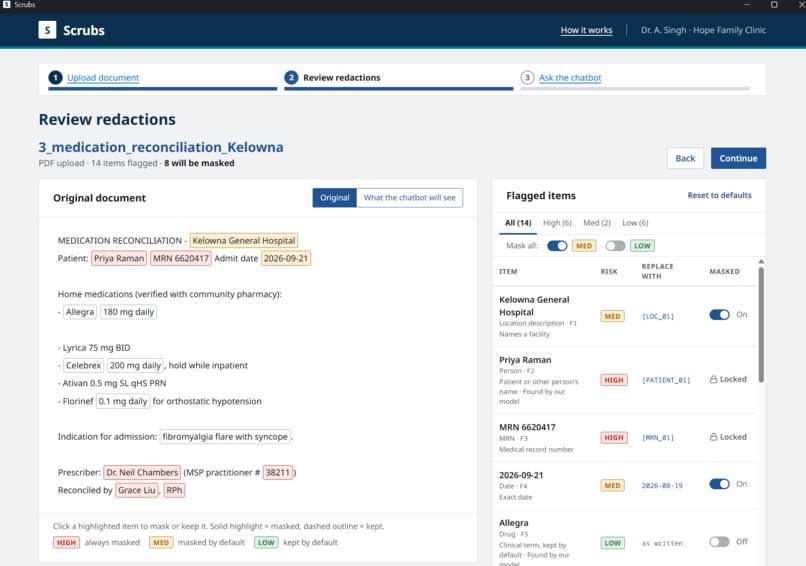Viewport: 806px width, 566px height.
Task: Click Reset to defaults
Action: point(719,195)
